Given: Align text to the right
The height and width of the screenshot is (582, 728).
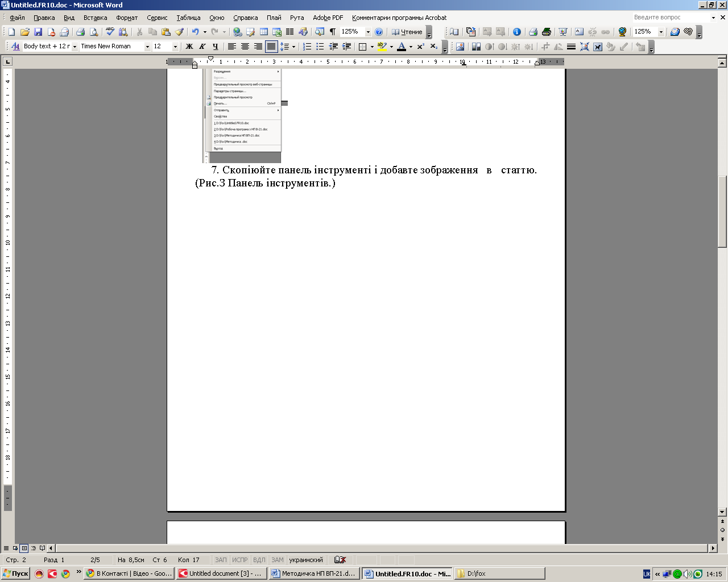Looking at the screenshot, I should coord(258,47).
